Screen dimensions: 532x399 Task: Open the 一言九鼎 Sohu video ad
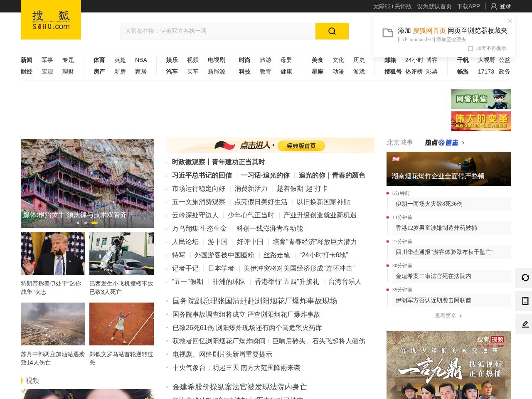click(449, 365)
